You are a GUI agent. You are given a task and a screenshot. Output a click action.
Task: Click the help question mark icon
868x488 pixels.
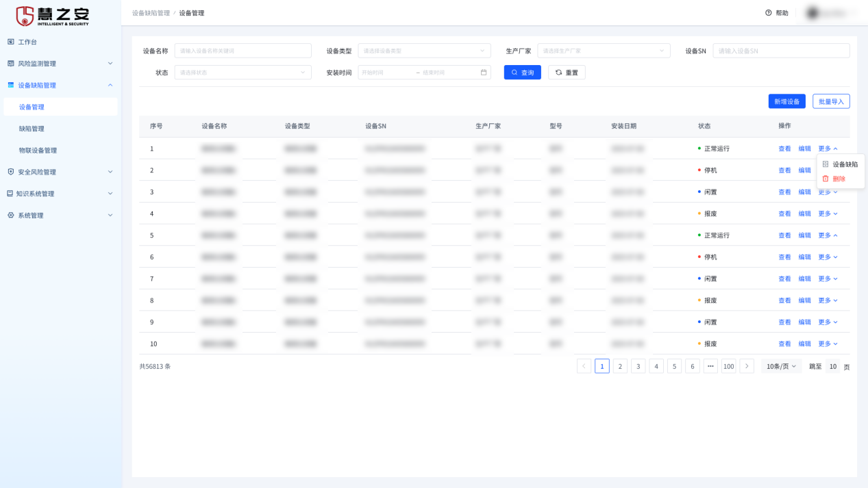769,13
